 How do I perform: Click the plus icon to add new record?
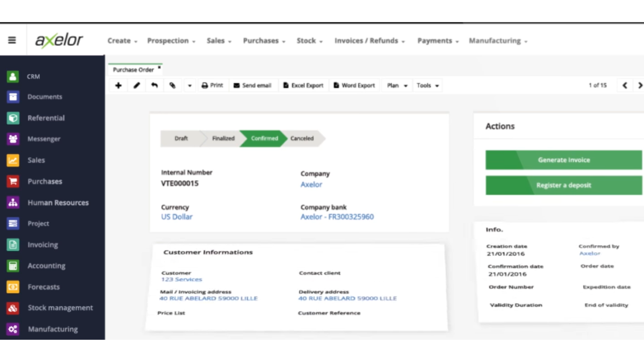click(118, 85)
